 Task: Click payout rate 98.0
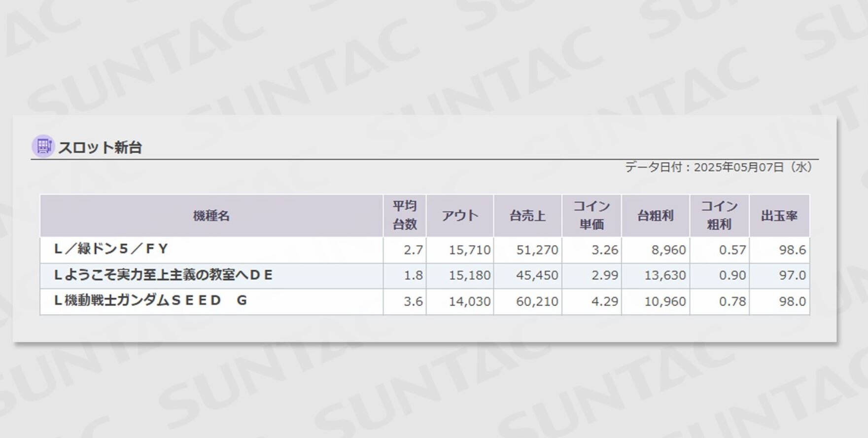point(793,301)
